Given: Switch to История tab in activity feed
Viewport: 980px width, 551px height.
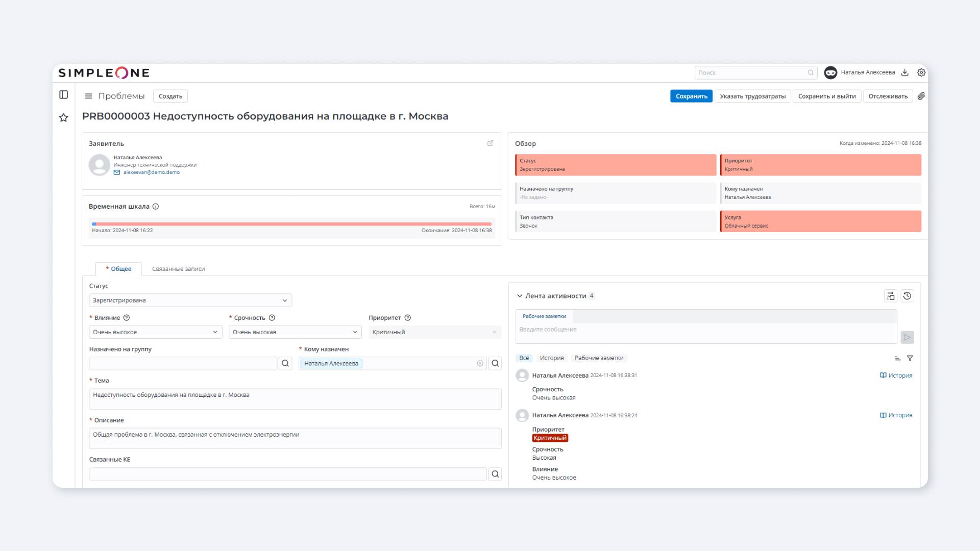Looking at the screenshot, I should point(551,357).
